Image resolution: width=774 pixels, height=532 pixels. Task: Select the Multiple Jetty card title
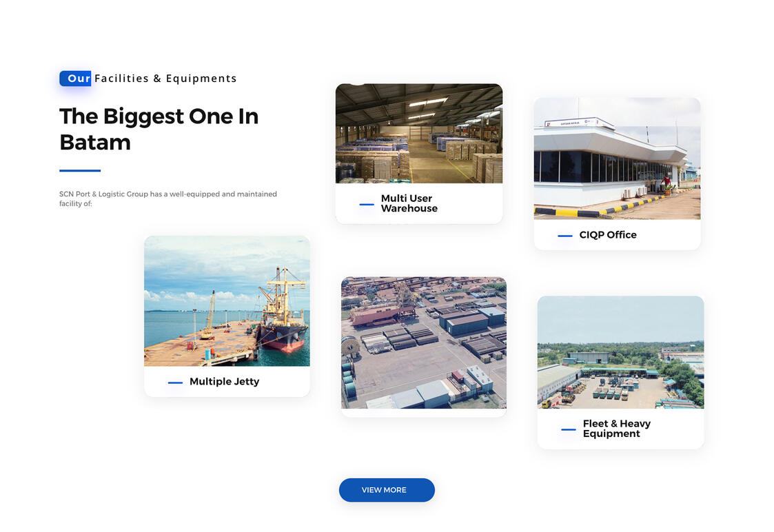click(224, 382)
